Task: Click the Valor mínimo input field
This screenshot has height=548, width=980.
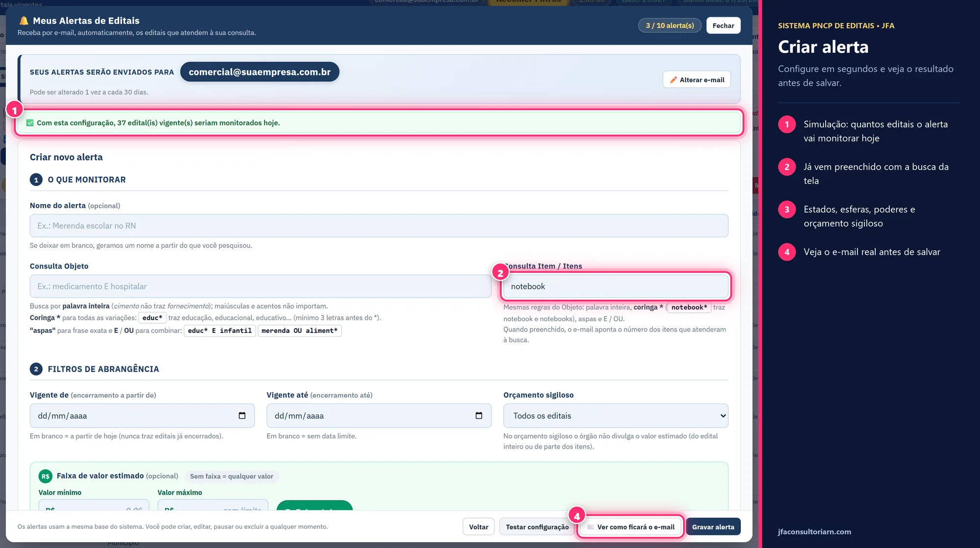Action: click(x=94, y=505)
